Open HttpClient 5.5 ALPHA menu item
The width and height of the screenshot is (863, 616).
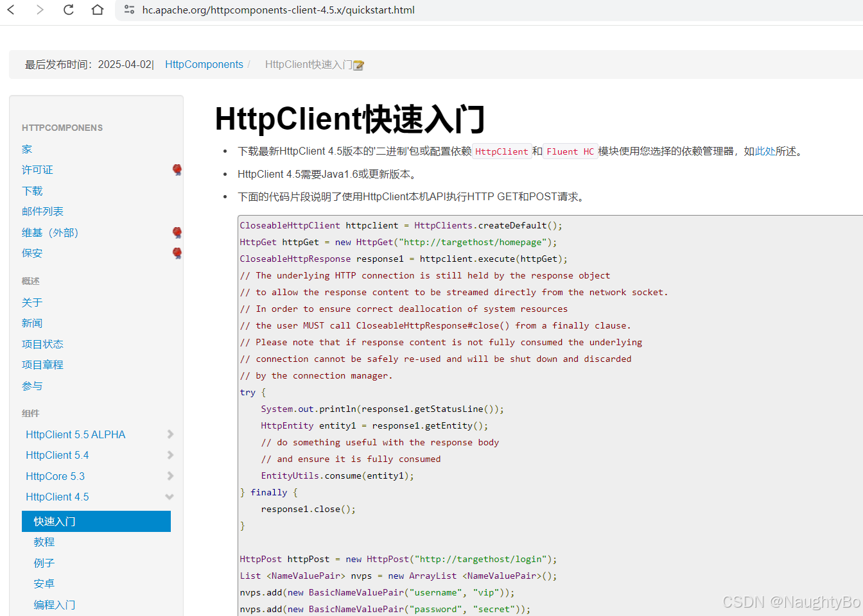pyautogui.click(x=76, y=434)
